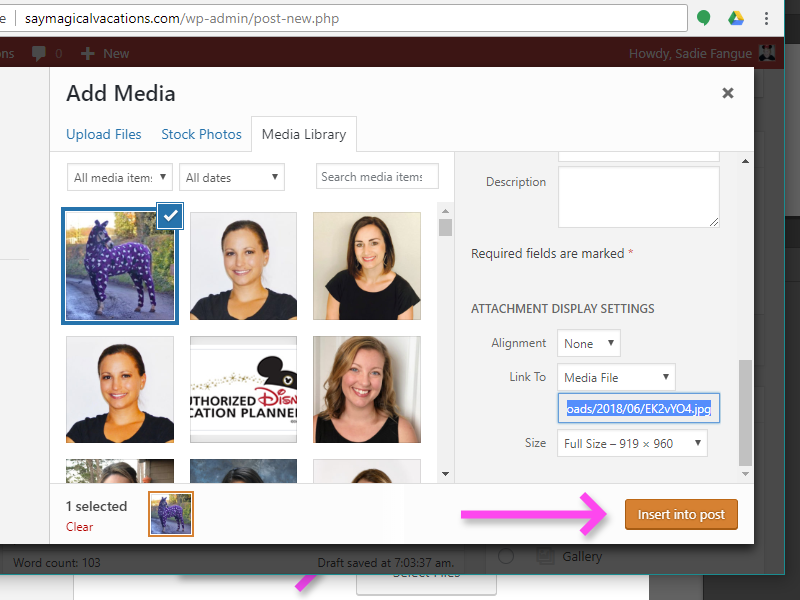Screen dimensions: 800x600
Task: Open the Size dropdown showing Full Size
Action: click(632, 443)
